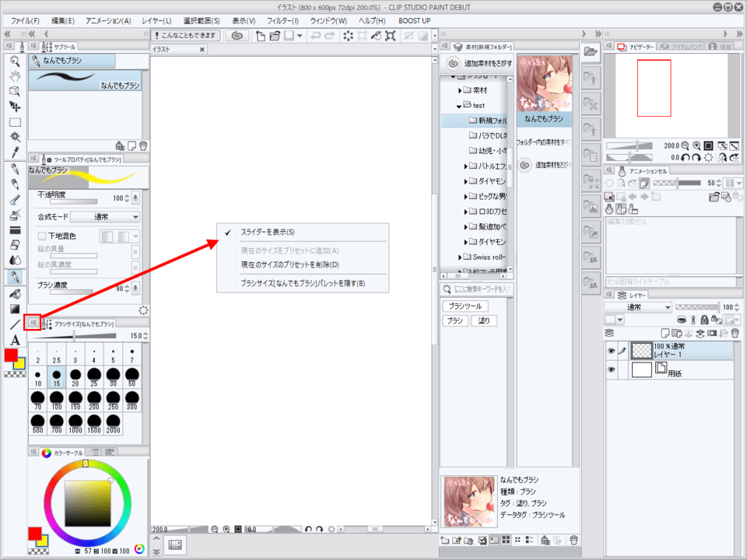Select the Text tool

(15, 340)
